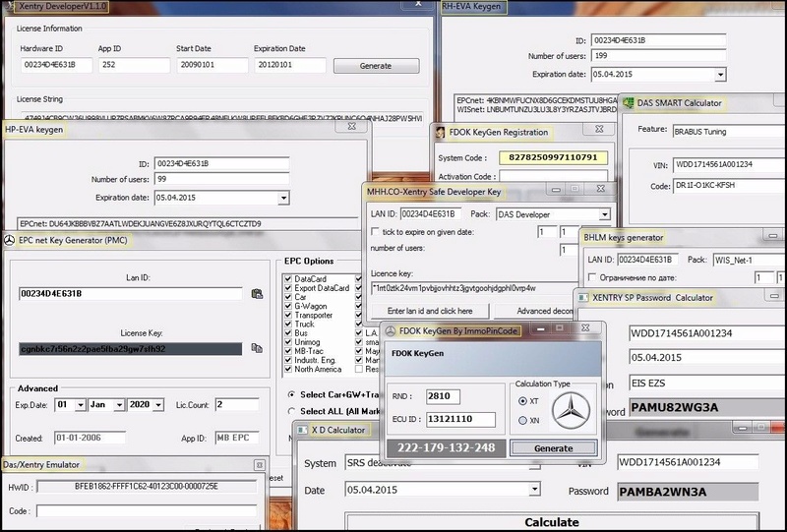Close the FDOK KeyGen Registration window
787x532 pixels.
(599, 129)
